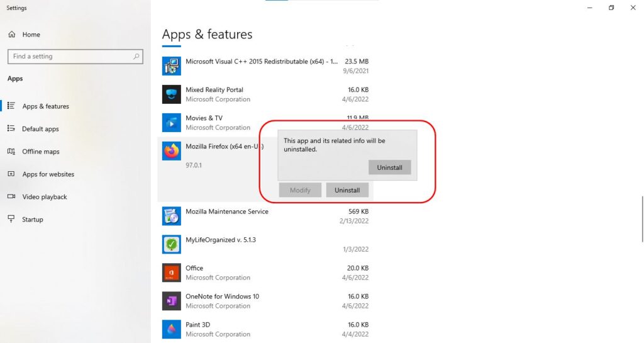
Task: Select Mozilla Maintenance Service entry text
Action: (x=226, y=211)
